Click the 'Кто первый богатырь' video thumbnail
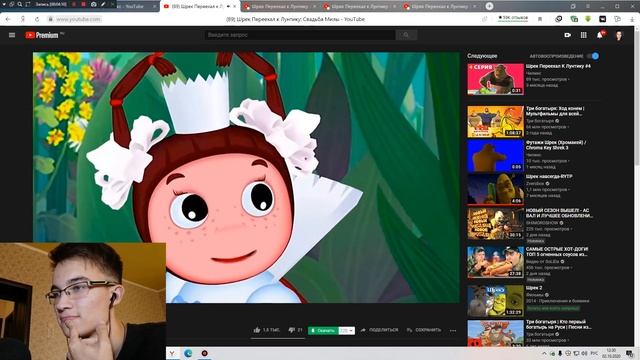Viewport: 640px width, 360px height. pos(495,333)
